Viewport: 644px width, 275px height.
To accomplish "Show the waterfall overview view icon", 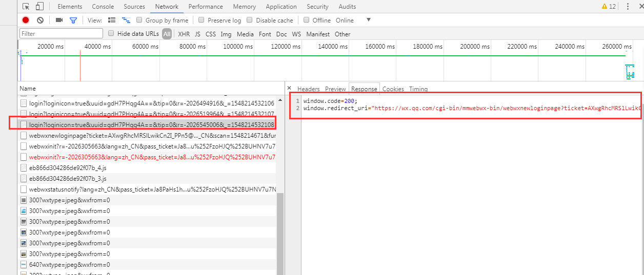I will tap(126, 20).
